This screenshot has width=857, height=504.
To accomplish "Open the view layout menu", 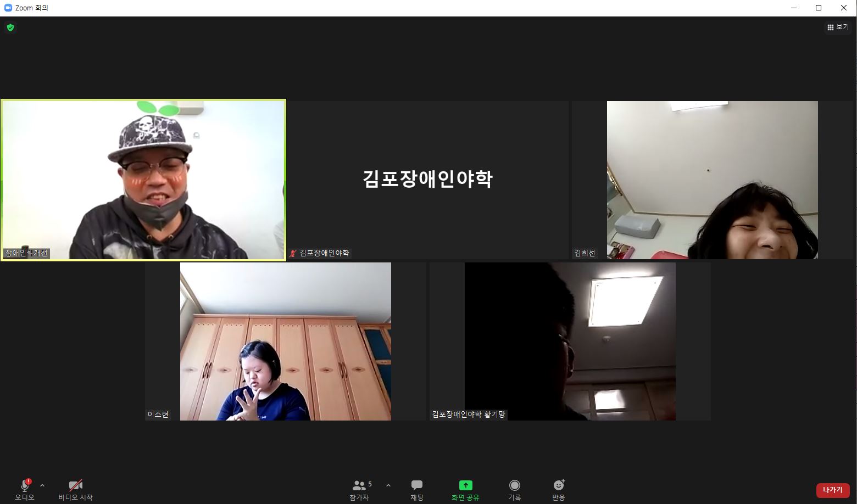I will point(838,27).
